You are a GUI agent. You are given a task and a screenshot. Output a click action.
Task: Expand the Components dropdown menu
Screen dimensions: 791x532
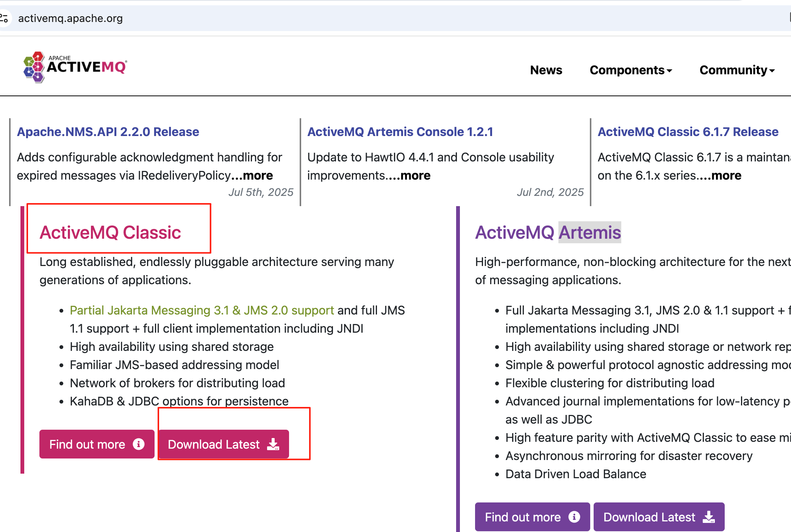click(x=631, y=70)
